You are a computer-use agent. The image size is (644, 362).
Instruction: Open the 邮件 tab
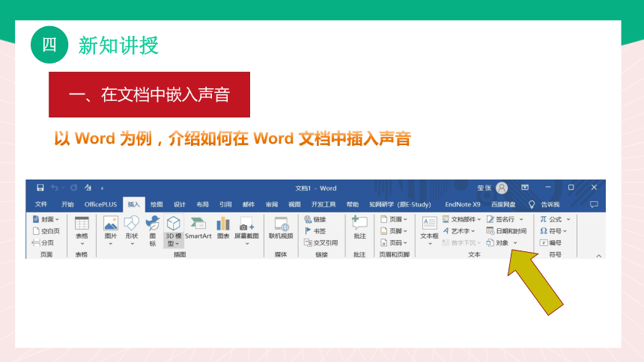[x=249, y=204]
